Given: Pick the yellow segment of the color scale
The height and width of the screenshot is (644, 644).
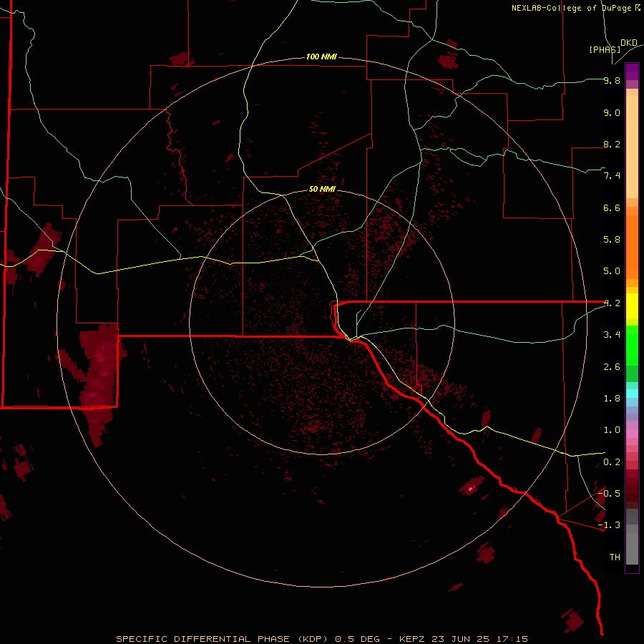Looking at the screenshot, I should click(632, 306).
